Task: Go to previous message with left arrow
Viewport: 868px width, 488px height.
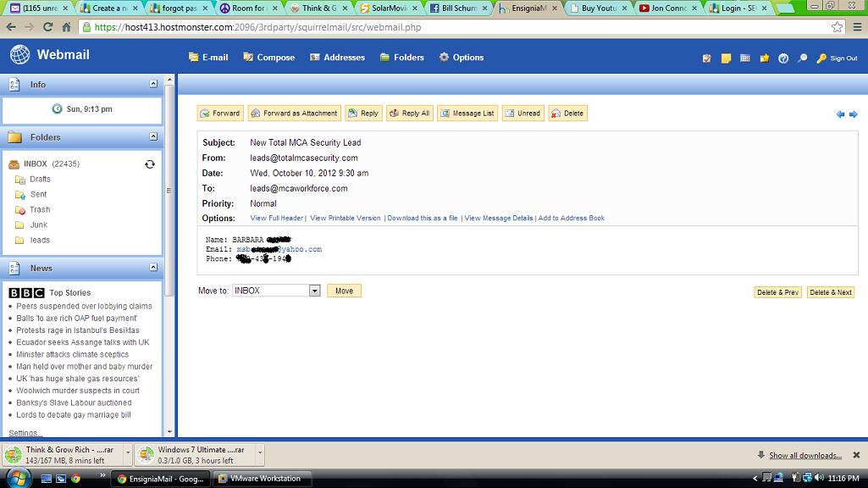Action: click(840, 114)
